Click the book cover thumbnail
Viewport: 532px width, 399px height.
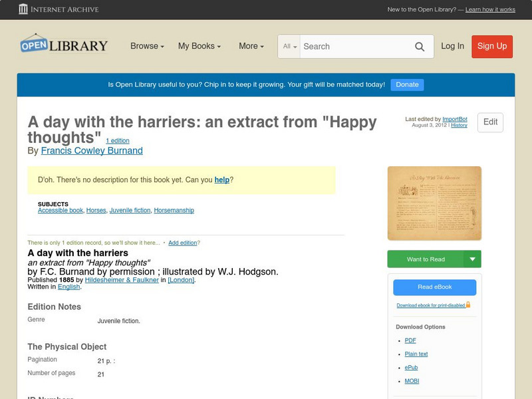434,203
